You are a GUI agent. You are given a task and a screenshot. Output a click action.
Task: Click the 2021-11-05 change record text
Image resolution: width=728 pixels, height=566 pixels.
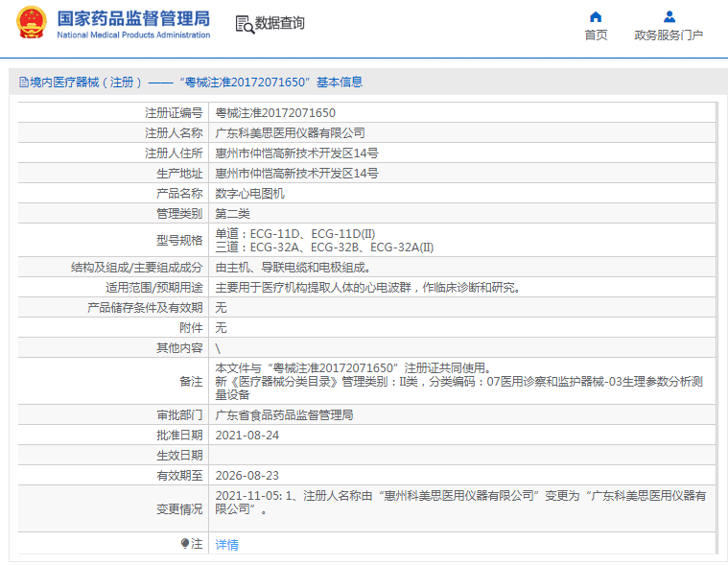click(x=460, y=503)
